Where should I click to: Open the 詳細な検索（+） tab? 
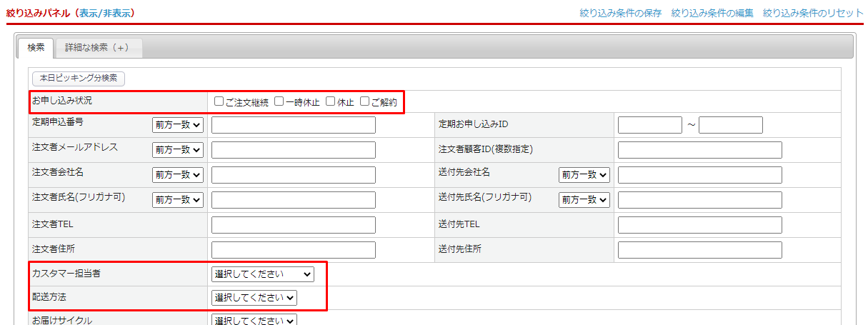pyautogui.click(x=97, y=47)
